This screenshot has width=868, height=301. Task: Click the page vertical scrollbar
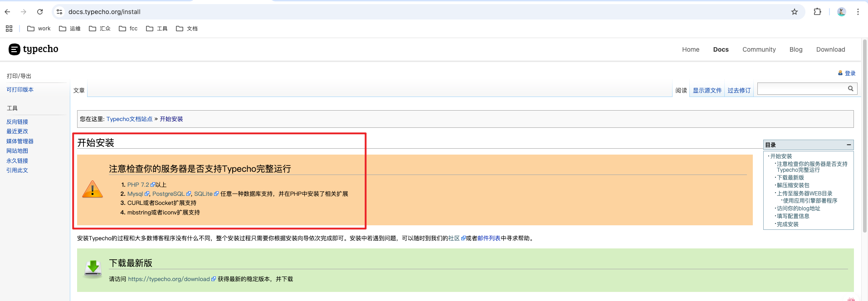tap(864, 136)
